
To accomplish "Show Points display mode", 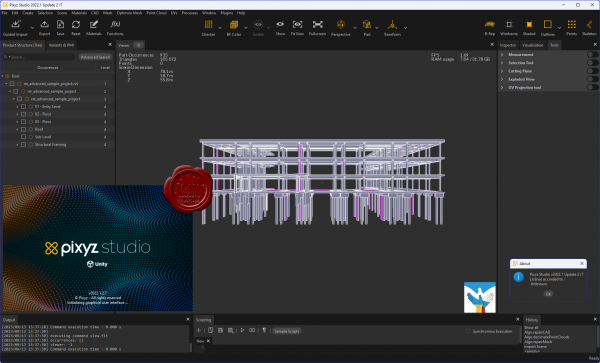I will pos(571,28).
